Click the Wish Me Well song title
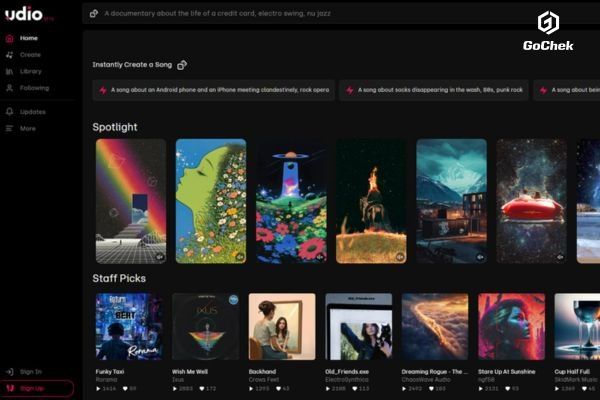The width and height of the screenshot is (600, 400). point(190,372)
